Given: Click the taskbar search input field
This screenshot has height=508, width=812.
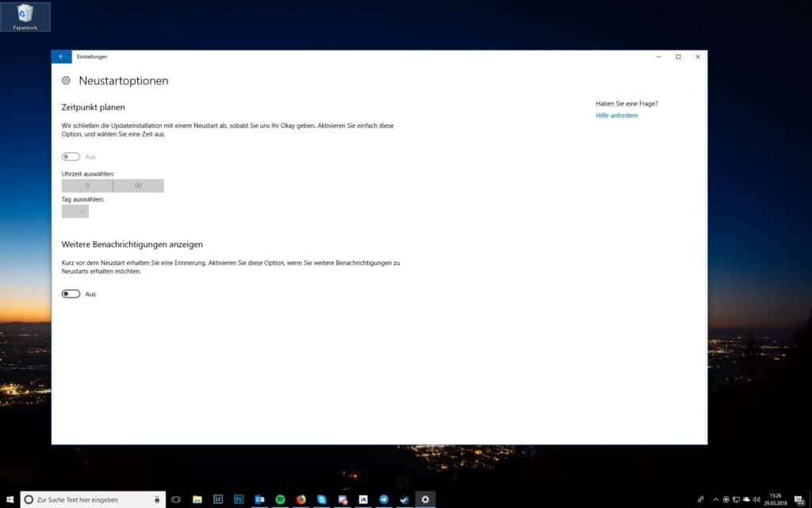Looking at the screenshot, I should tap(87, 499).
